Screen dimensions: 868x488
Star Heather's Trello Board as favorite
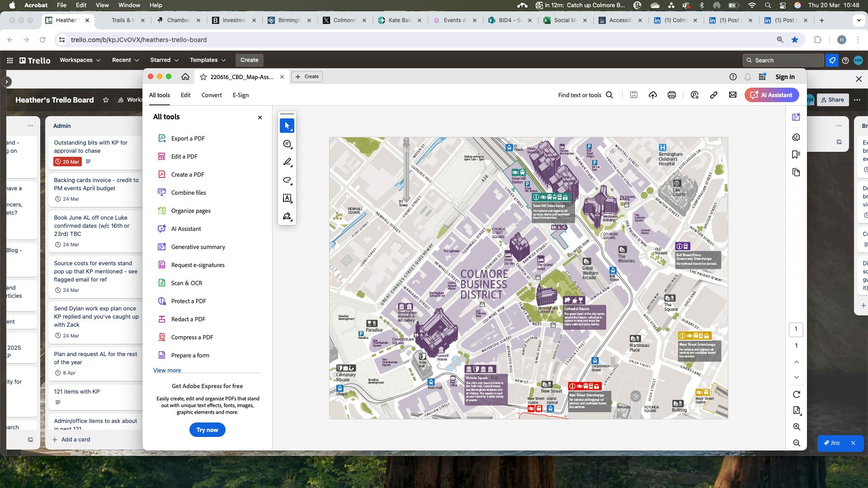tap(106, 100)
